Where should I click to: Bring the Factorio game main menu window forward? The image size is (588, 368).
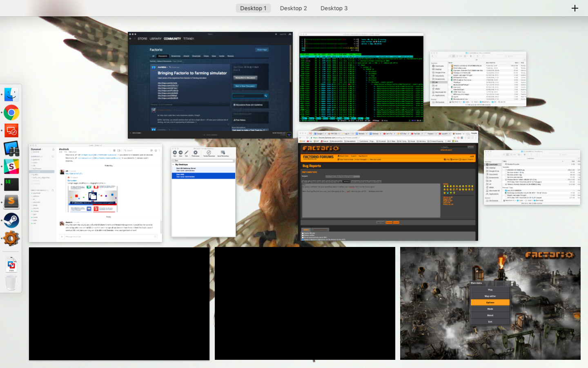490,303
